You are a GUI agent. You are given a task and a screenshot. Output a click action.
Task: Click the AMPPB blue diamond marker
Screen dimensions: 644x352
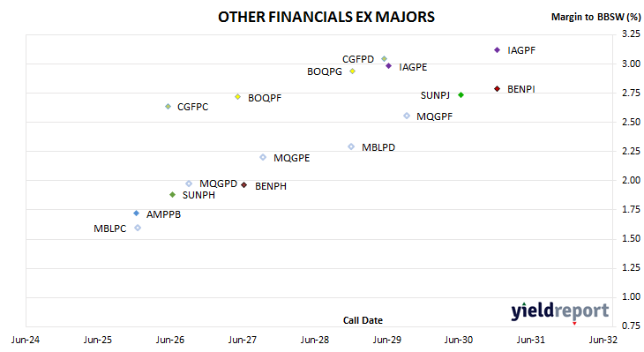tap(137, 213)
